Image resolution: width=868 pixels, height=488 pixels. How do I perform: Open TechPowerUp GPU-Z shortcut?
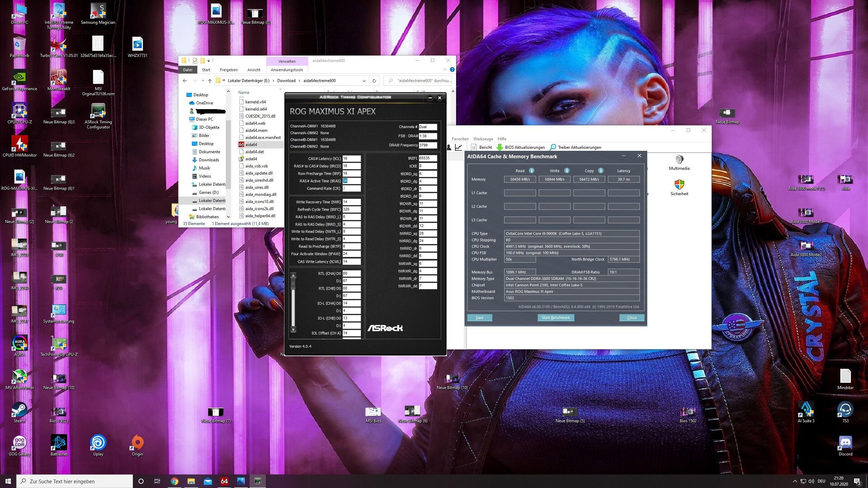pos(59,346)
